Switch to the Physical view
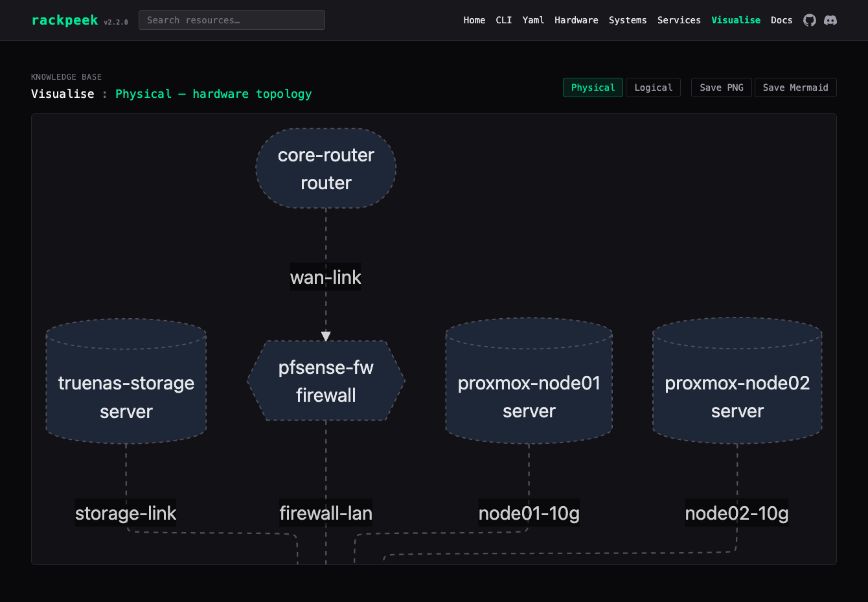Image resolution: width=868 pixels, height=602 pixels. [x=593, y=87]
